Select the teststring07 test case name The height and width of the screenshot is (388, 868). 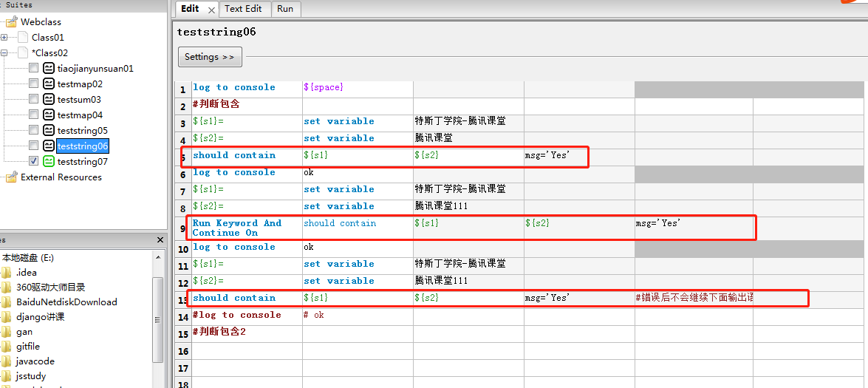(83, 162)
